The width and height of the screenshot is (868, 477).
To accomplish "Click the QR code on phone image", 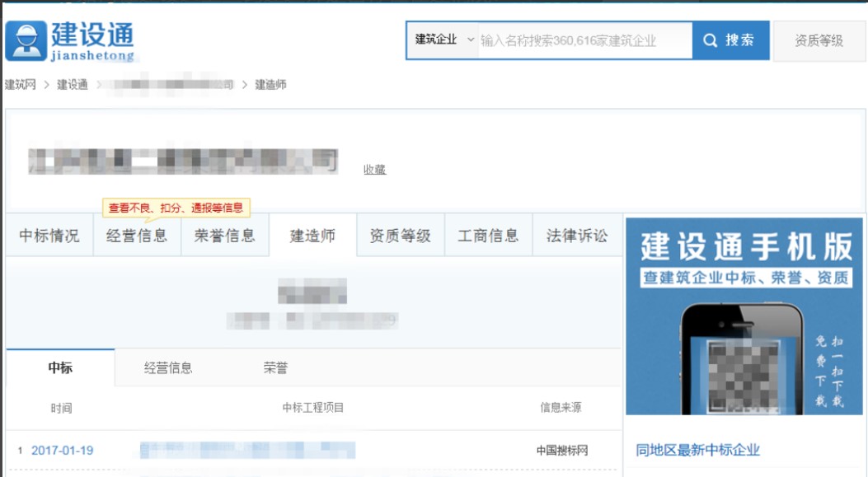I will point(744,376).
